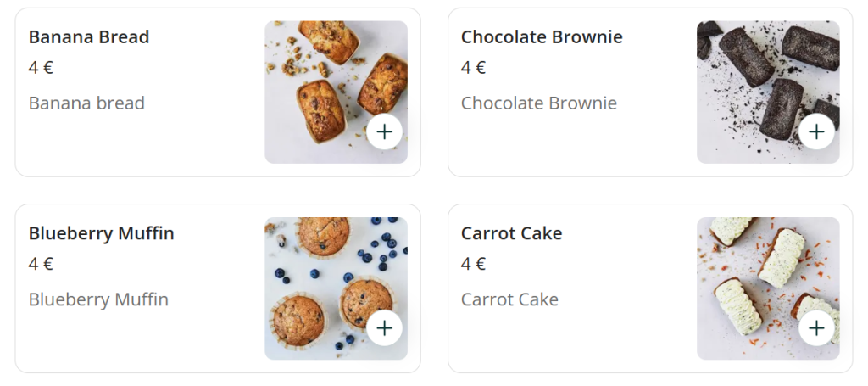The image size is (868, 386).
Task: Add Banana Bread with the plus icon
Action: pos(384,132)
